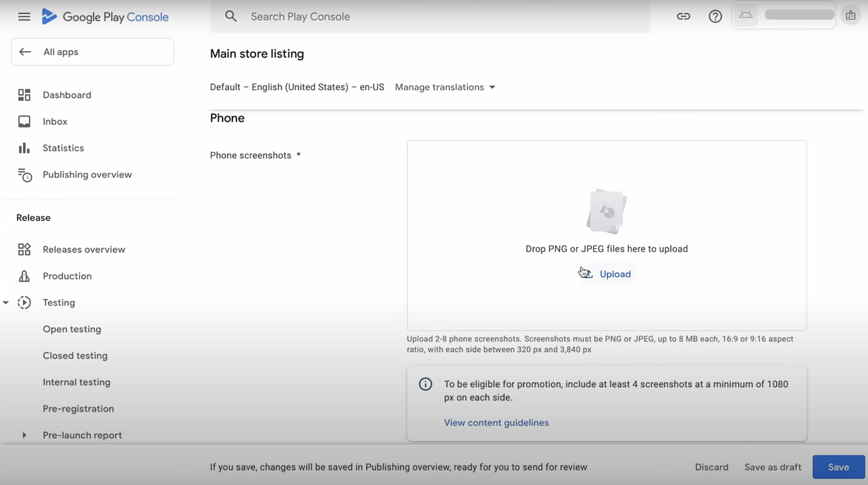
Task: Open Pre-registration page
Action: [78, 409]
